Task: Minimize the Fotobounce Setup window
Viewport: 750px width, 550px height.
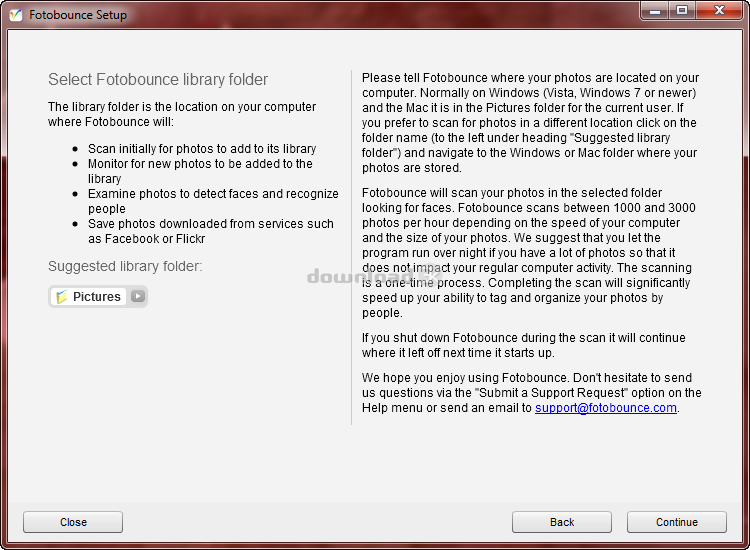Action: pyautogui.click(x=656, y=11)
